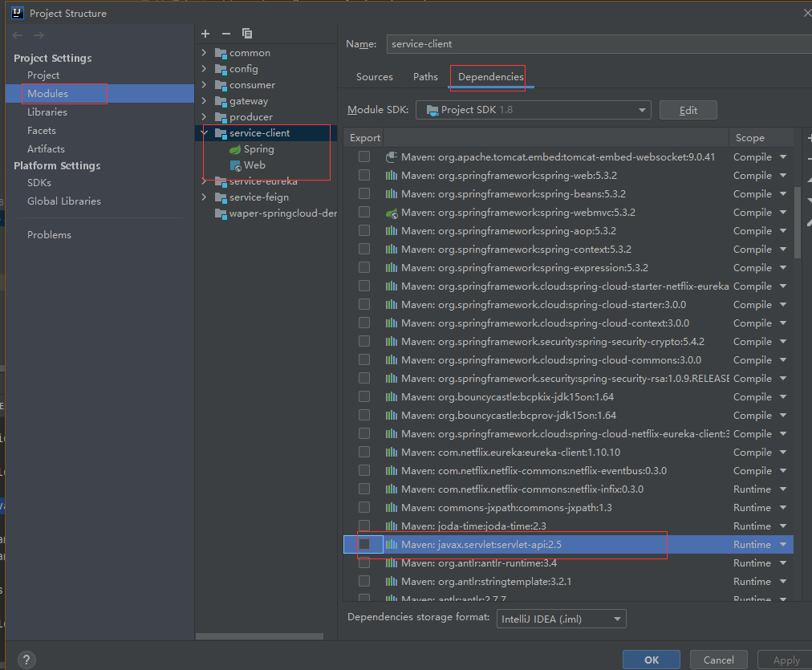Click the gateway module folder icon
812x670 pixels.
pos(221,101)
